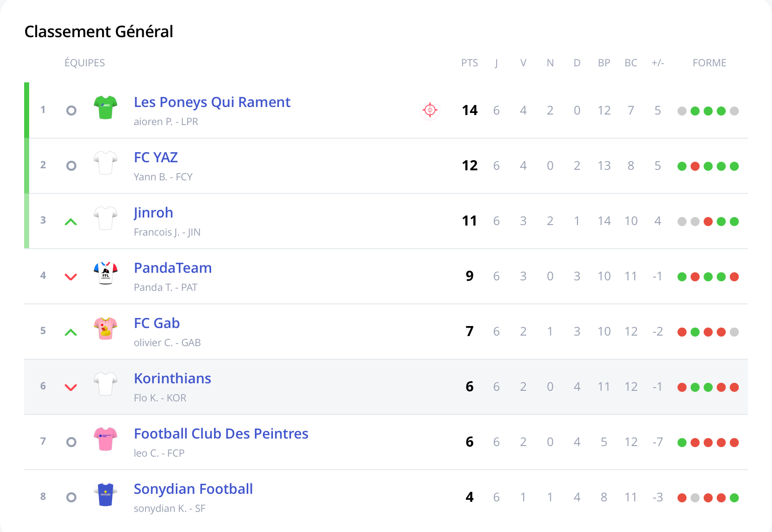This screenshot has width=772, height=532.
Task: Click the green up arrow for Jinroh
Action: (71, 222)
